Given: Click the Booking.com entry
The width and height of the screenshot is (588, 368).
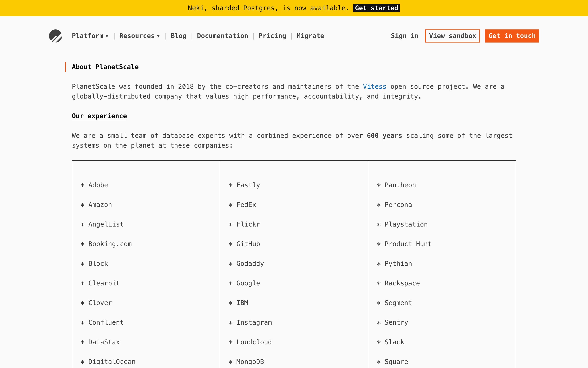Looking at the screenshot, I should pyautogui.click(x=110, y=244).
